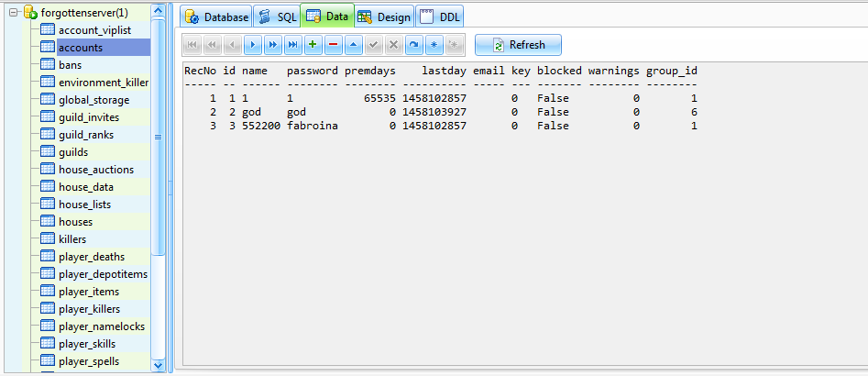Click the warnings column header
The width and height of the screenshot is (868, 376).
(614, 71)
